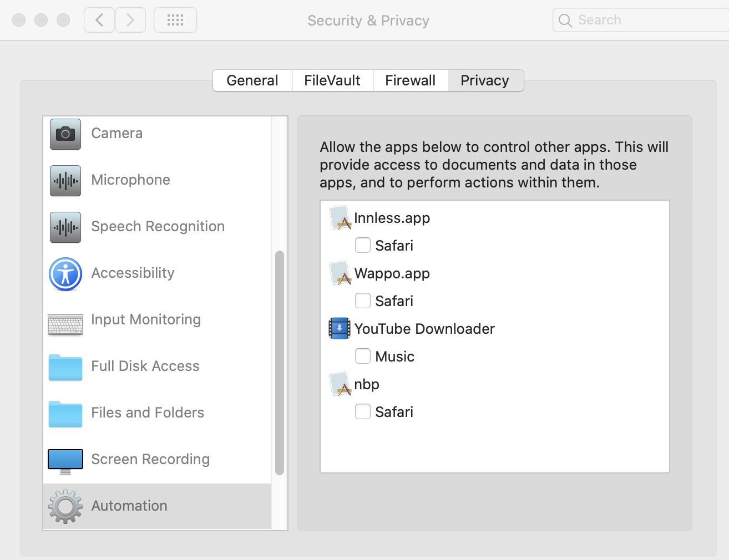Click the YouTube Downloader app icon
This screenshot has width=729, height=560.
point(340,329)
